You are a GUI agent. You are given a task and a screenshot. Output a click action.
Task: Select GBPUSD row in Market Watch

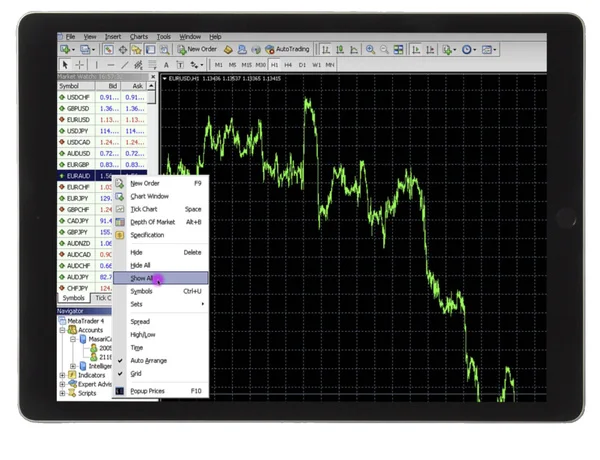102,109
